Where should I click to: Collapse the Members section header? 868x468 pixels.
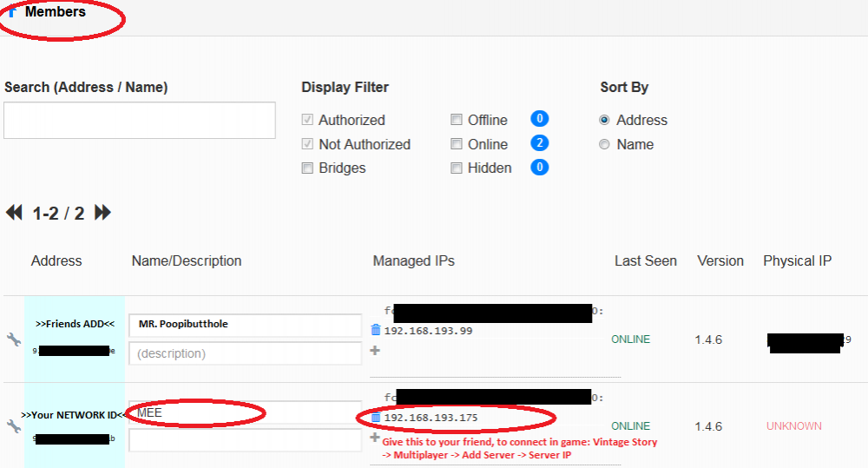52,12
